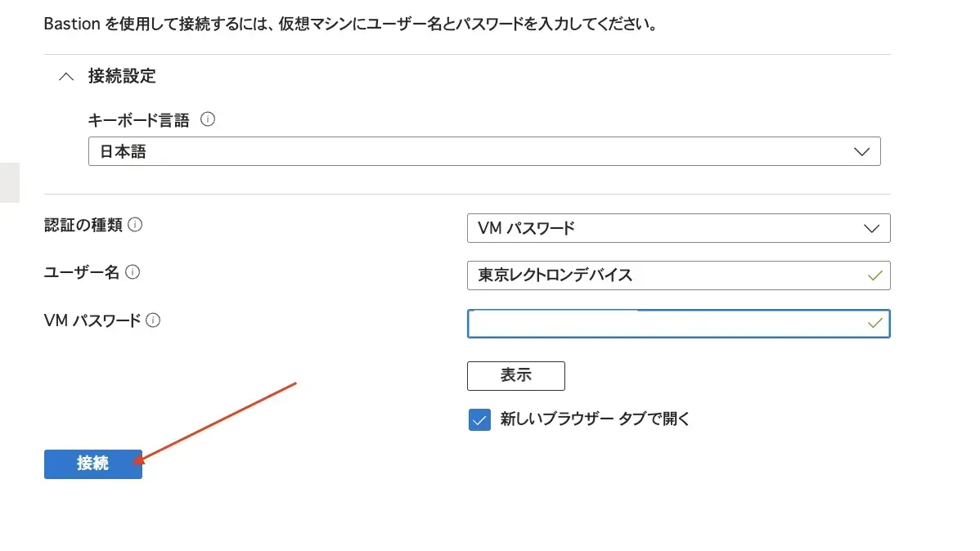Click the info icon beside キーボード言語
Image resolution: width=980 pixels, height=551 pixels.
208,119
